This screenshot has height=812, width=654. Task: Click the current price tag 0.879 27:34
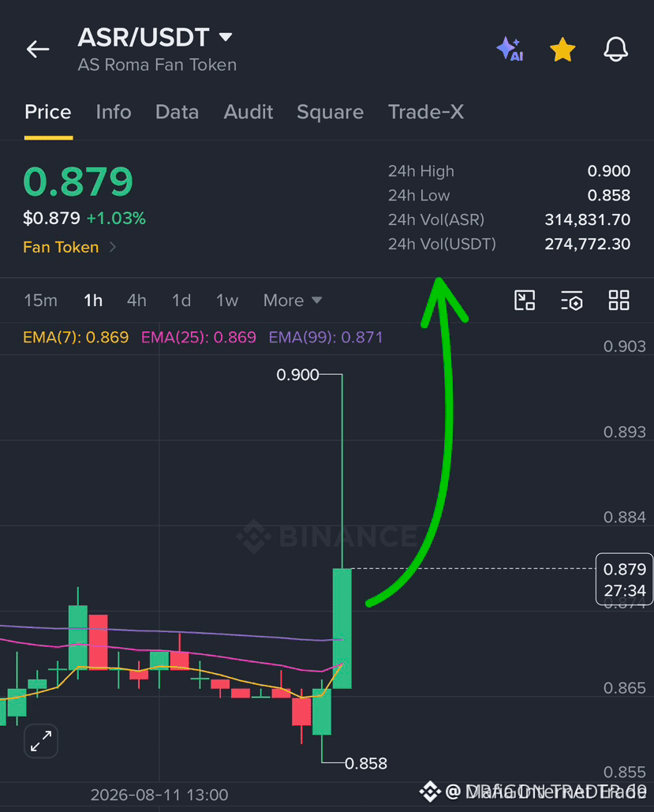(x=625, y=579)
